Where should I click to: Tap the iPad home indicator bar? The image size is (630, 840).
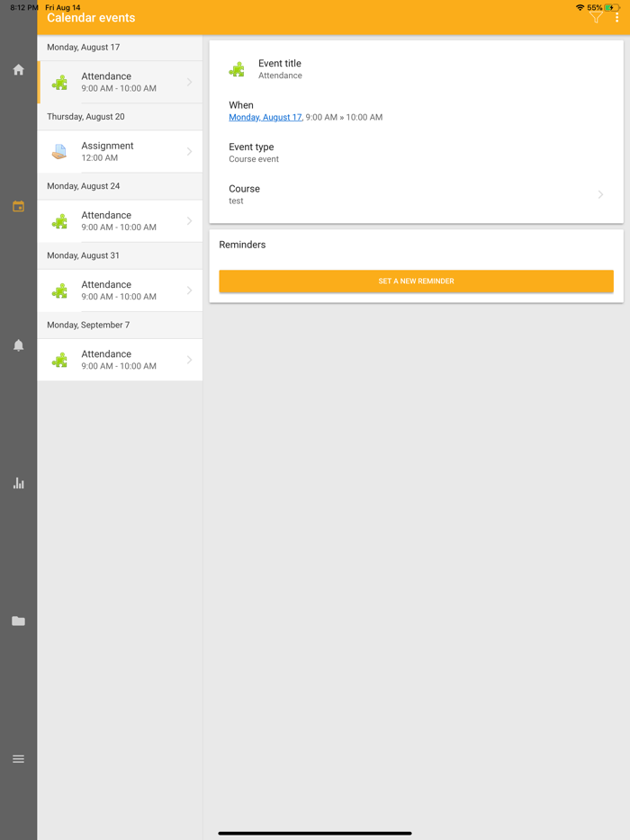pyautogui.click(x=315, y=833)
